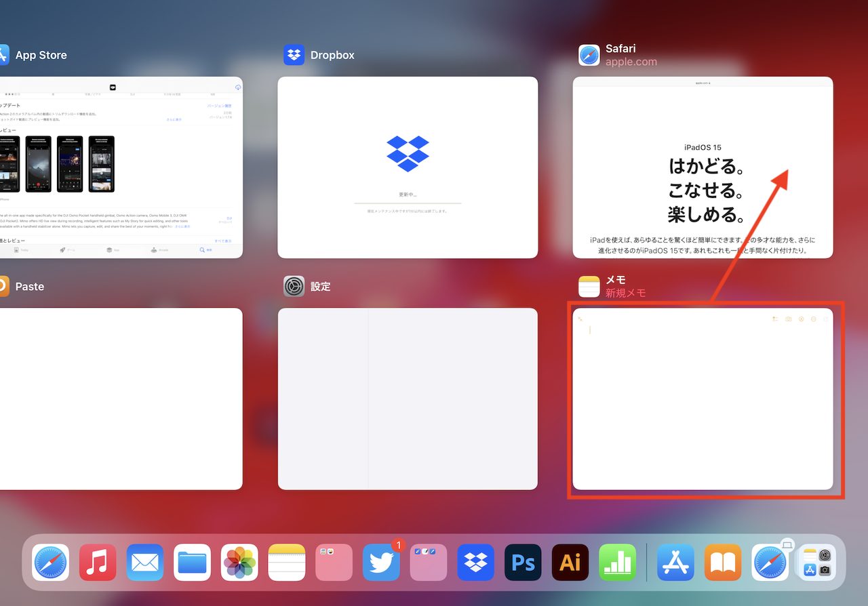The image size is (868, 606).
Task: Tap the "Paste" title label
Action: (30, 286)
